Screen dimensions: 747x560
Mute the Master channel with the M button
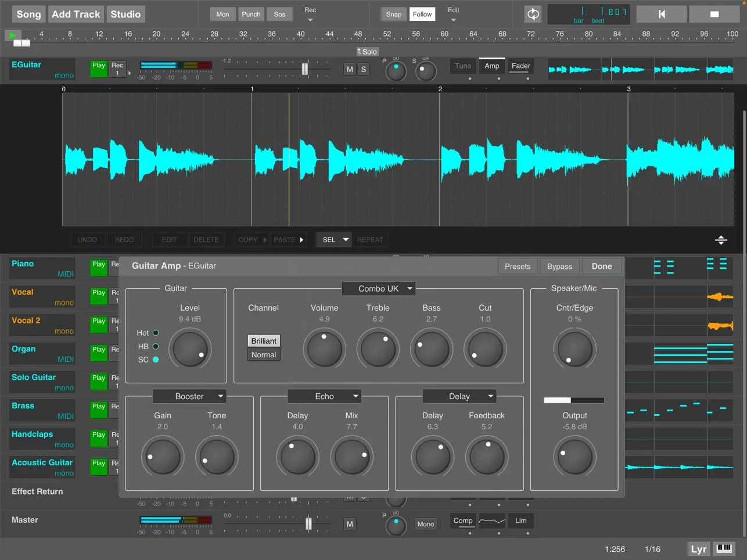(350, 523)
